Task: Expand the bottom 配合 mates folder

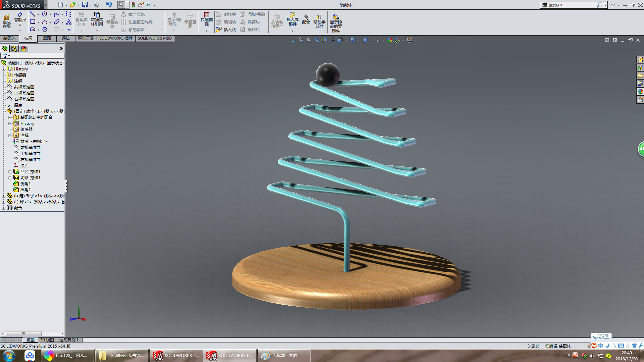Action: point(3,208)
